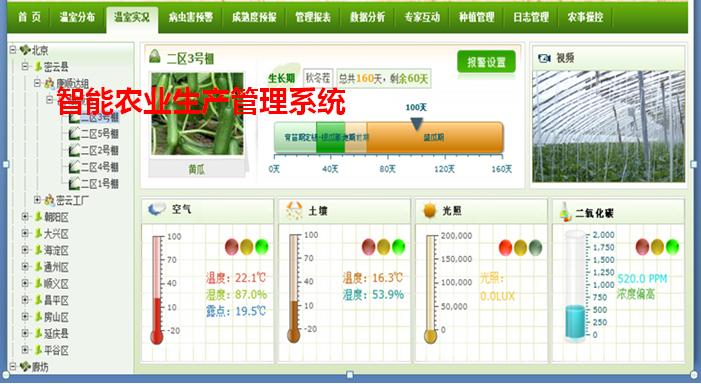Image resolution: width=701 pixels, height=384 pixels.
Task: Select 二区4号棚 in the tree
Action: 100,167
